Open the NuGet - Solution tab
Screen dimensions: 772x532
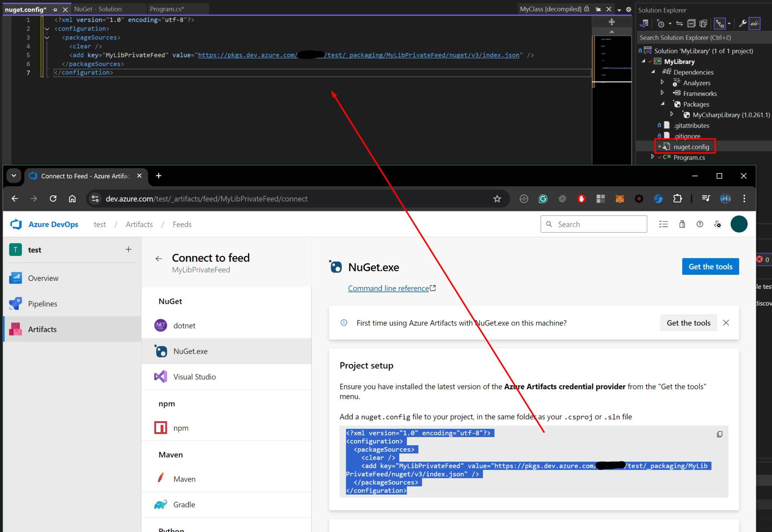coord(98,9)
